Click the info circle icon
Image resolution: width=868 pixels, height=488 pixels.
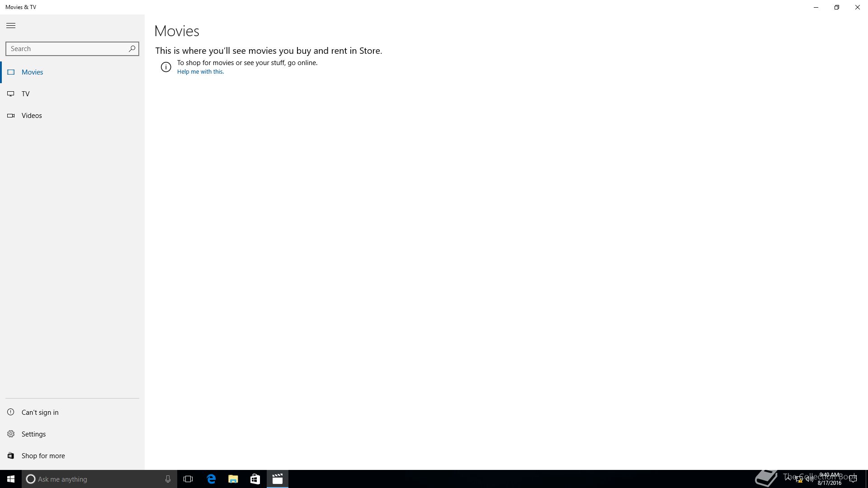coord(166,67)
